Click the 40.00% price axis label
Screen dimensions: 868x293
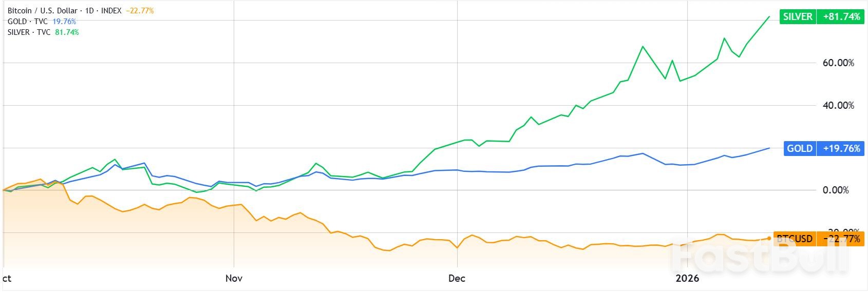838,105
